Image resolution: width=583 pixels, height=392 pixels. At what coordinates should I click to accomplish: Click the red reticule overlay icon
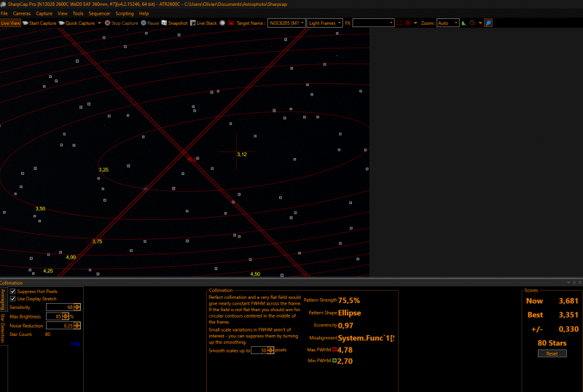click(408, 23)
